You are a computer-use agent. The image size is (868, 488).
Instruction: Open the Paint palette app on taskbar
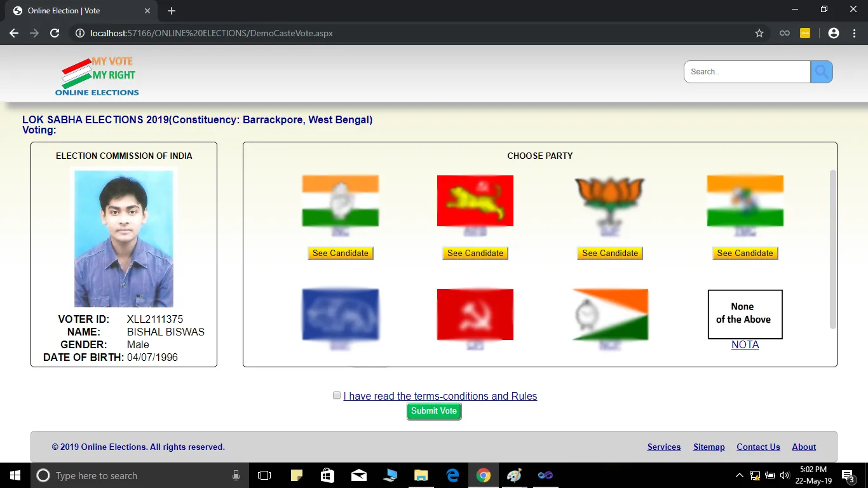(515, 475)
